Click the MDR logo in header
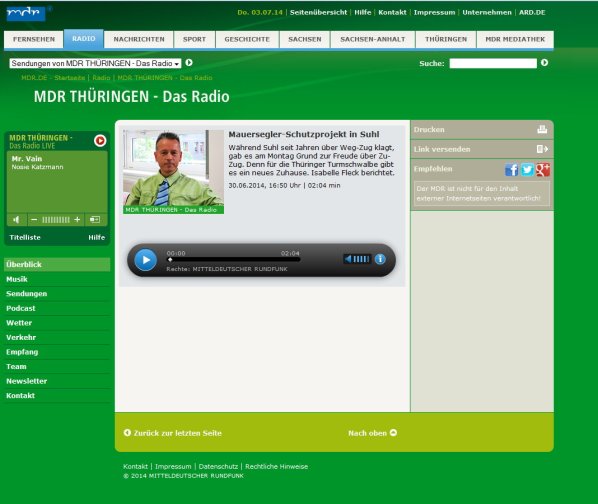 click(26, 13)
